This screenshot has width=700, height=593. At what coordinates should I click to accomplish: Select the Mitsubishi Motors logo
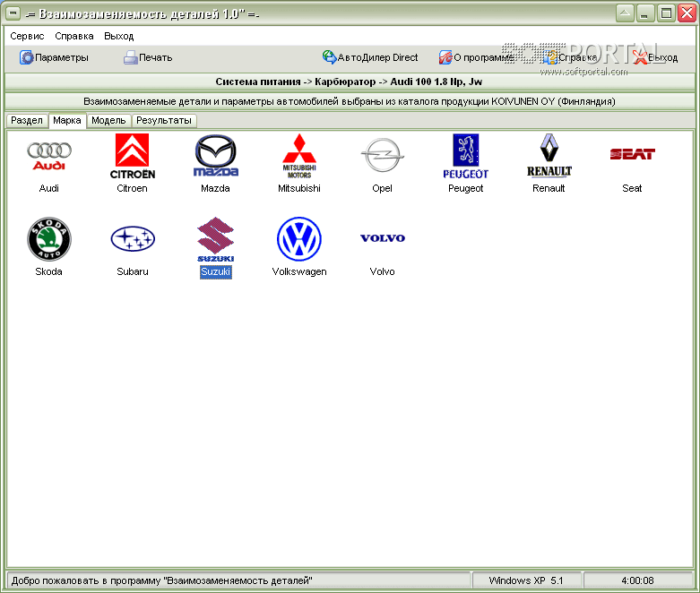(x=299, y=156)
